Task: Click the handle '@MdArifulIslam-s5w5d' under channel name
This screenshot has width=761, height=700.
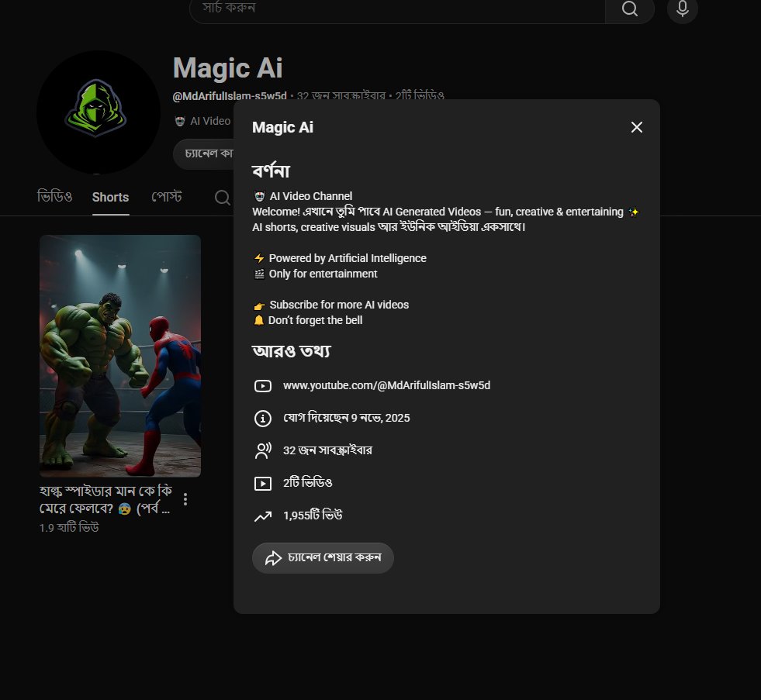Action: tap(230, 95)
